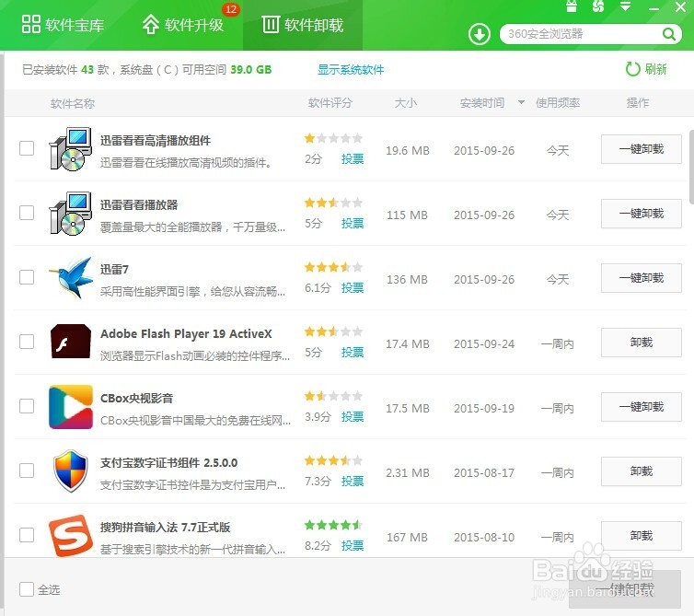Click 投票 for Adobe Flash Player

tap(353, 352)
